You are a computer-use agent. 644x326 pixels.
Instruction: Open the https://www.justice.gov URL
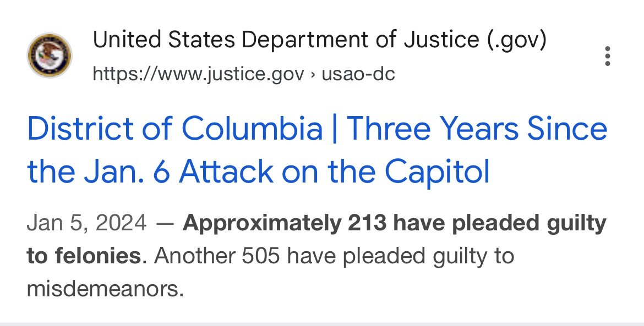click(198, 73)
